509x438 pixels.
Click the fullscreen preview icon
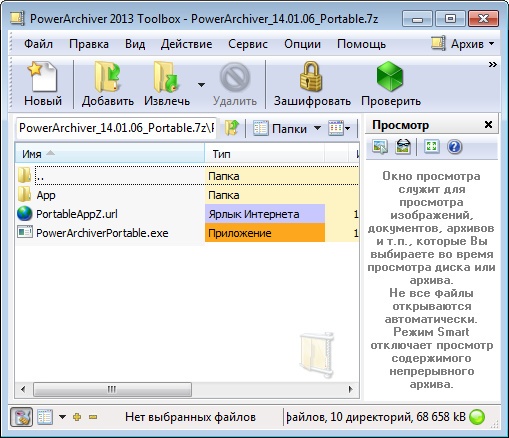click(432, 147)
